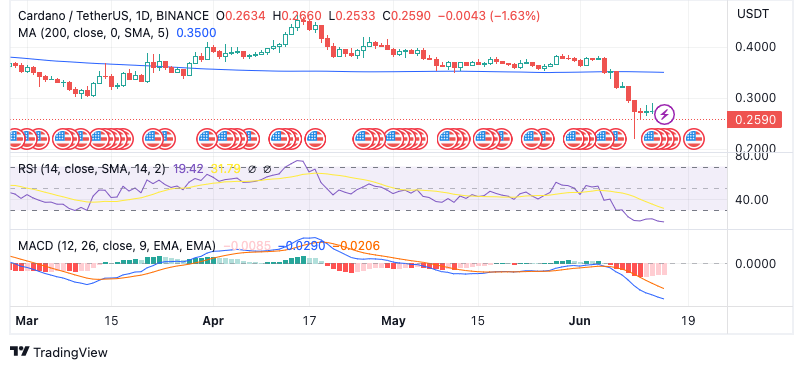Image resolution: width=803 pixels, height=369 pixels.
Task: Click the 0.3000 price axis label
Action: point(754,98)
